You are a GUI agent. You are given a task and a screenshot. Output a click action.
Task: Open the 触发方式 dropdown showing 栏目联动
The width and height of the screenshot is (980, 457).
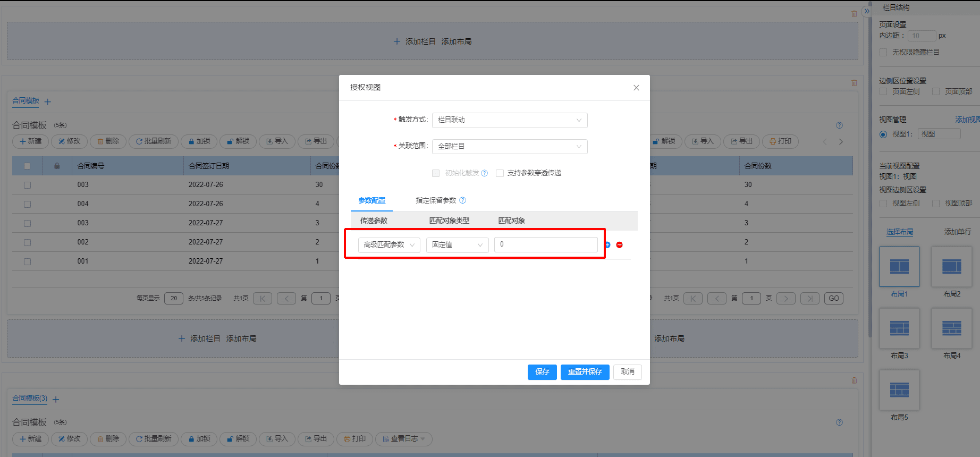(510, 120)
